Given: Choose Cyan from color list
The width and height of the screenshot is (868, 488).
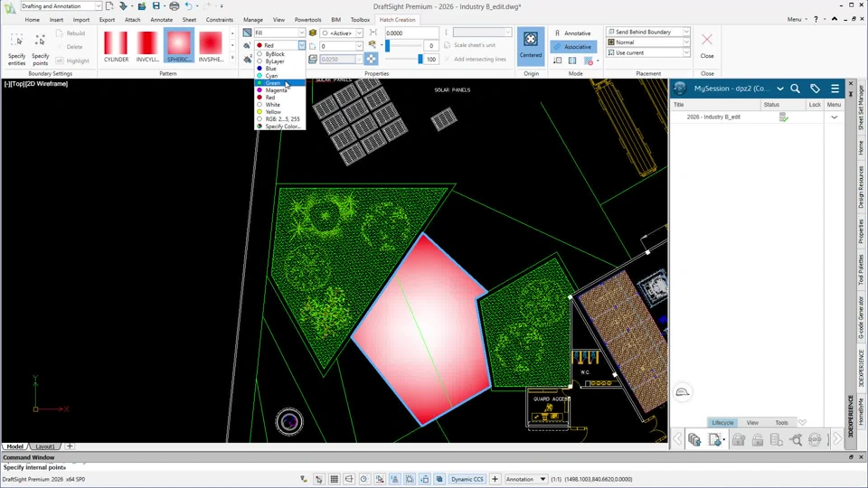Looking at the screenshot, I should pyautogui.click(x=279, y=76).
